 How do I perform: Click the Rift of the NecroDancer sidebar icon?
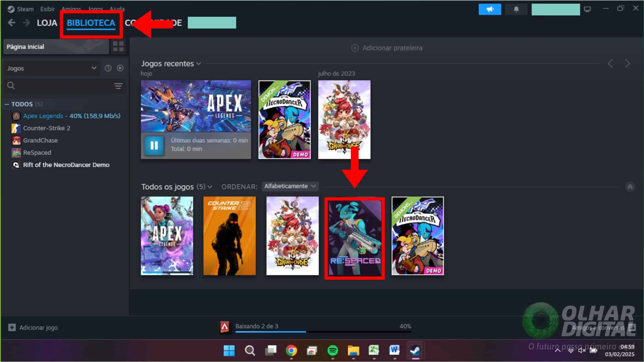point(16,165)
